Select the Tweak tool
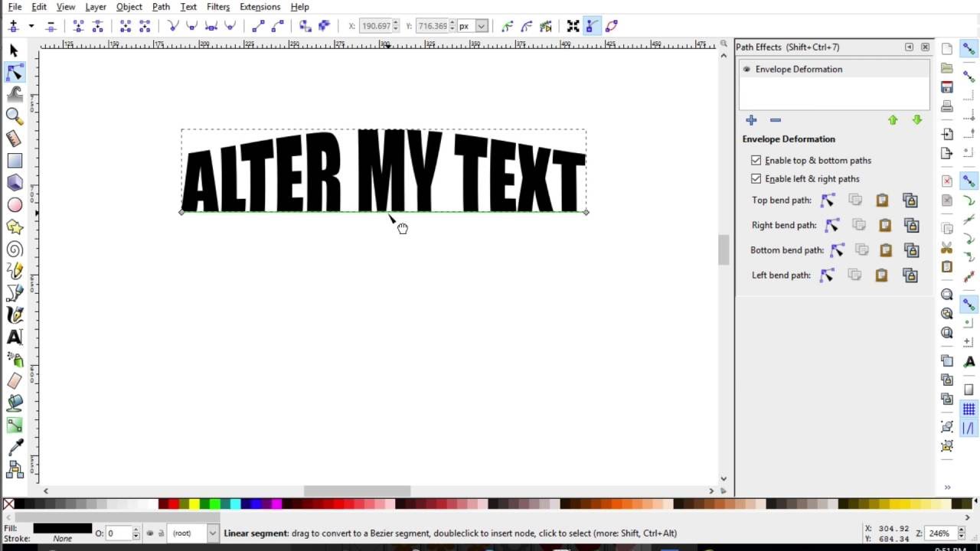The height and width of the screenshot is (551, 980). [14, 95]
